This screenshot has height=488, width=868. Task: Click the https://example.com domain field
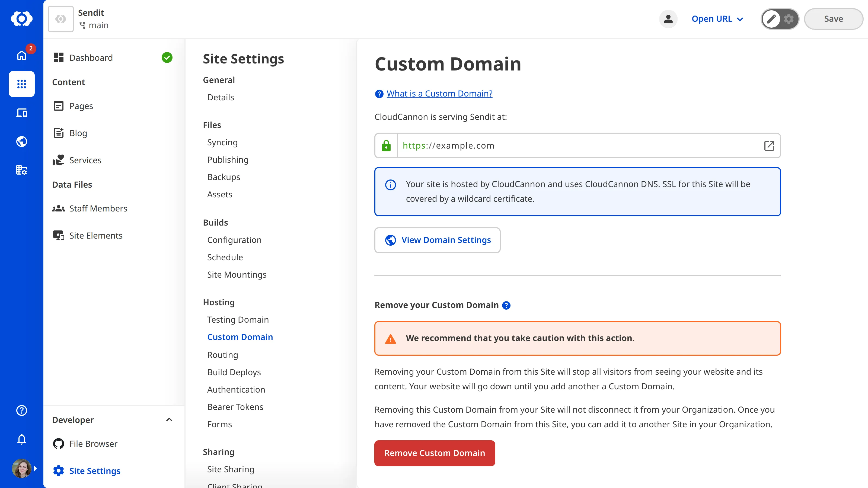coord(577,146)
